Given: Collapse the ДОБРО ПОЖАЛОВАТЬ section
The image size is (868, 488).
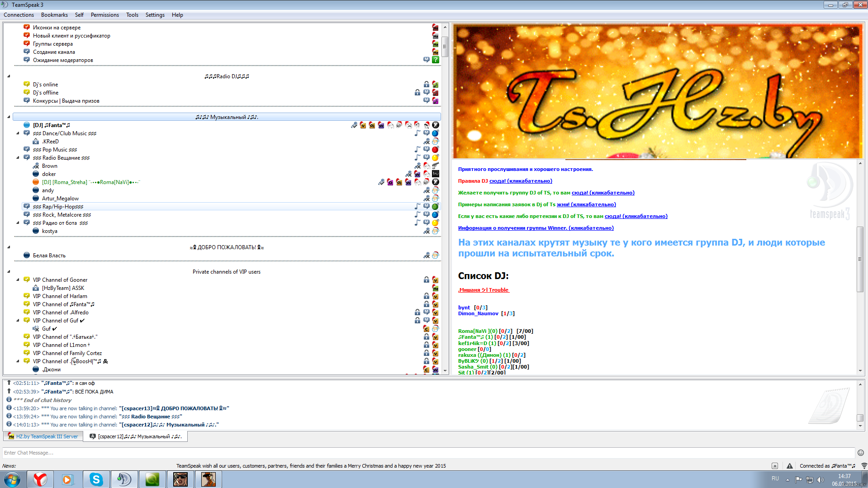Looking at the screenshot, I should pyautogui.click(x=9, y=247).
